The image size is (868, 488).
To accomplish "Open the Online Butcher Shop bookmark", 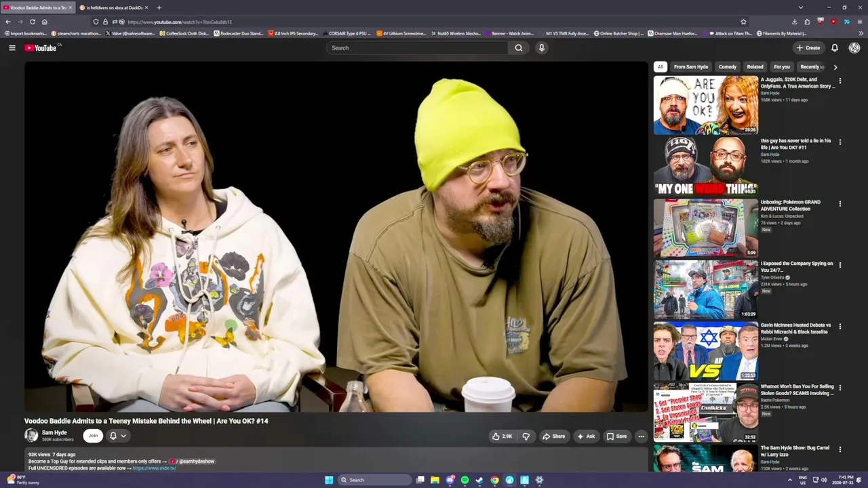I will pos(618,33).
